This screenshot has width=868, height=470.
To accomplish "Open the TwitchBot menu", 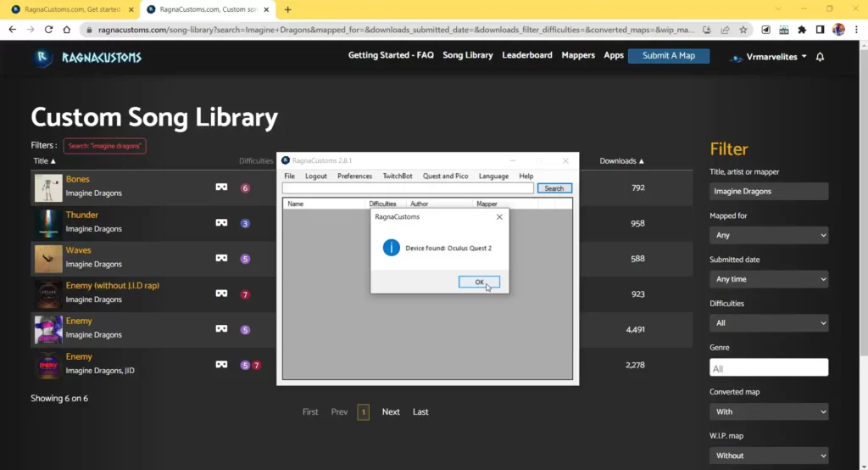I will (398, 176).
